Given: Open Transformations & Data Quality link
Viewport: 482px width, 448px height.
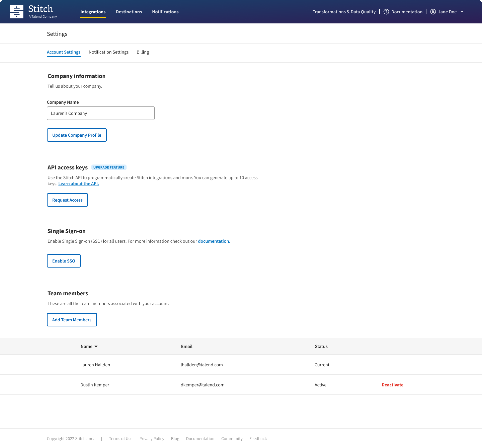Looking at the screenshot, I should click(x=344, y=12).
